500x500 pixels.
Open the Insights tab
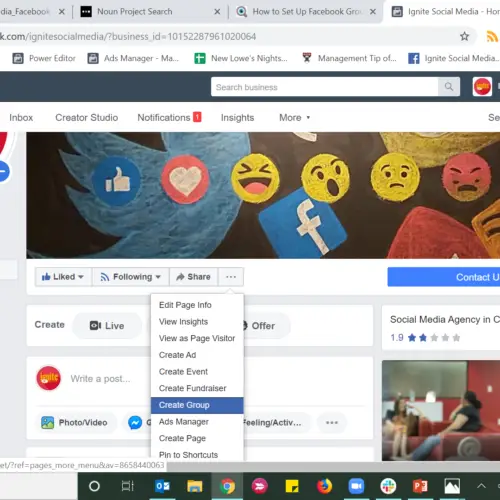click(237, 117)
